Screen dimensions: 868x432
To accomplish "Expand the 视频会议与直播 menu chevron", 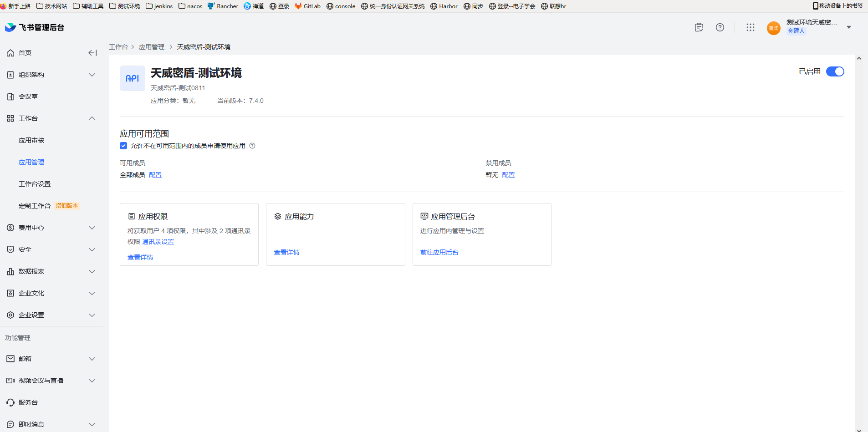I will tap(92, 381).
